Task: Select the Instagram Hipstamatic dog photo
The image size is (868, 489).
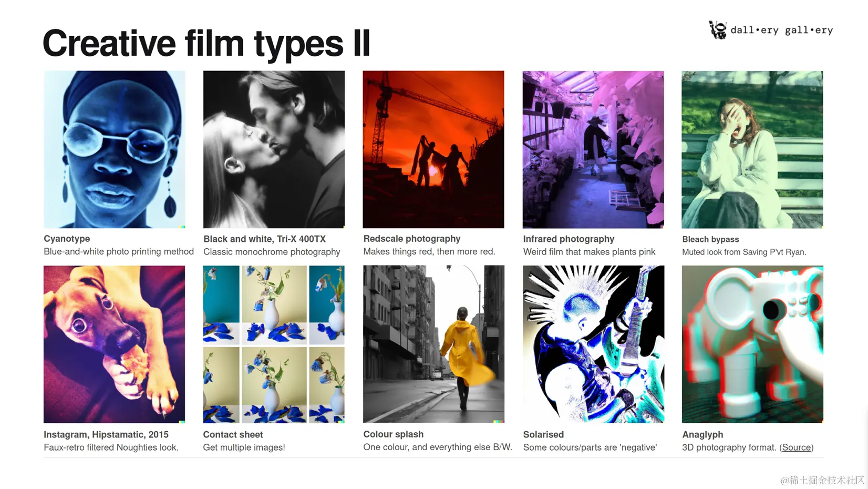Action: click(x=115, y=344)
